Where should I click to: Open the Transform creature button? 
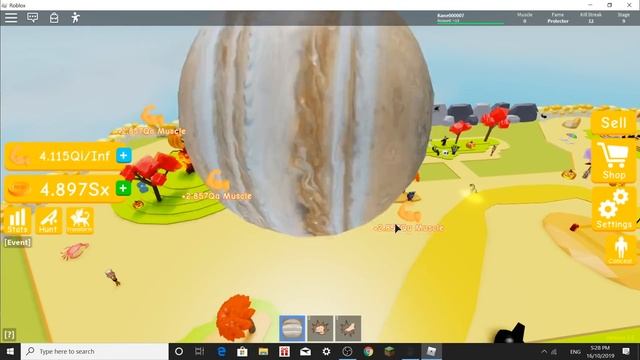(x=80, y=221)
